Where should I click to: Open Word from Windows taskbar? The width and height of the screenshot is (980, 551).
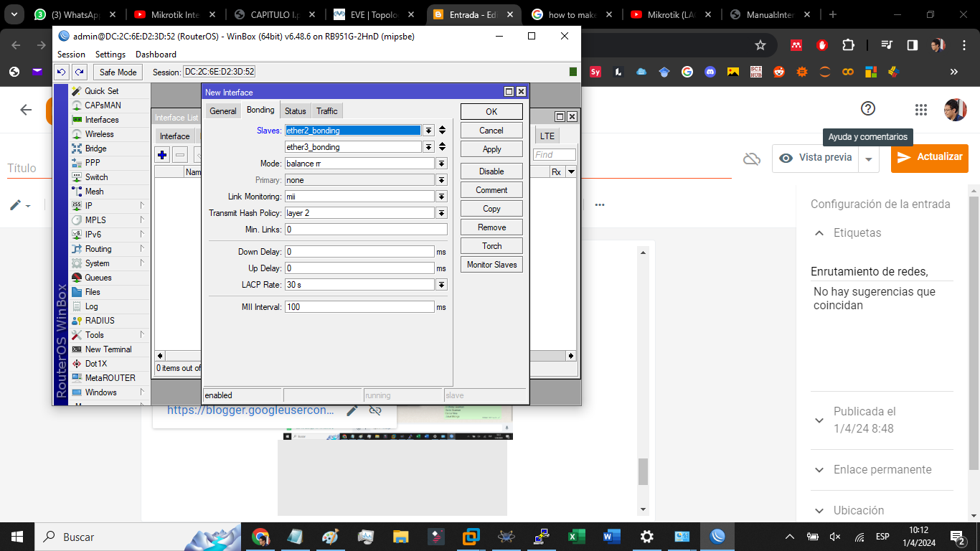(612, 537)
